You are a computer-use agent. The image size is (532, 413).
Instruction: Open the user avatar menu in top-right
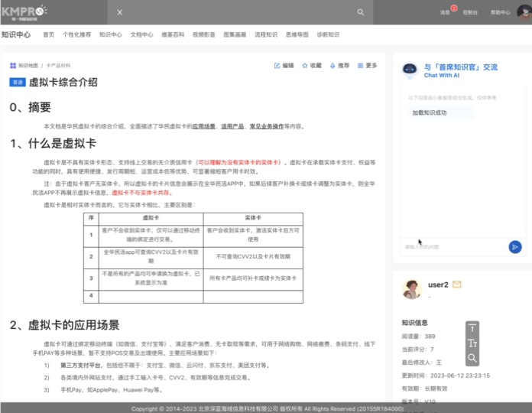523,12
